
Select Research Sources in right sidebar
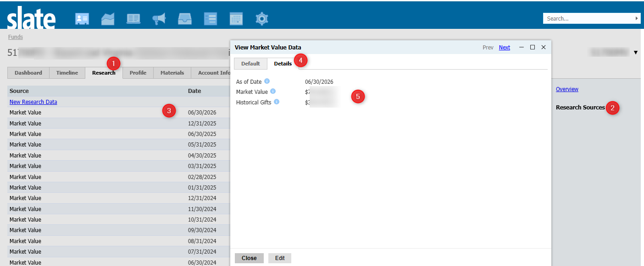(x=580, y=108)
